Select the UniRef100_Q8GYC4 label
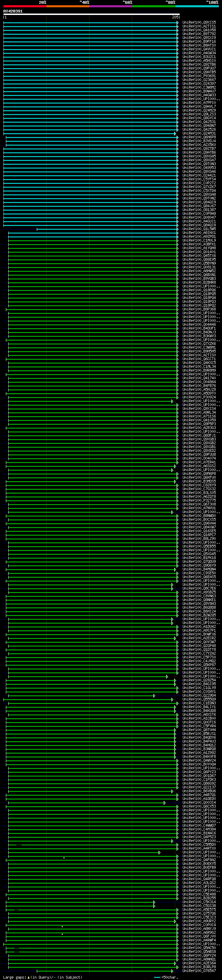222x980 pixels. pyautogui.click(x=199, y=118)
